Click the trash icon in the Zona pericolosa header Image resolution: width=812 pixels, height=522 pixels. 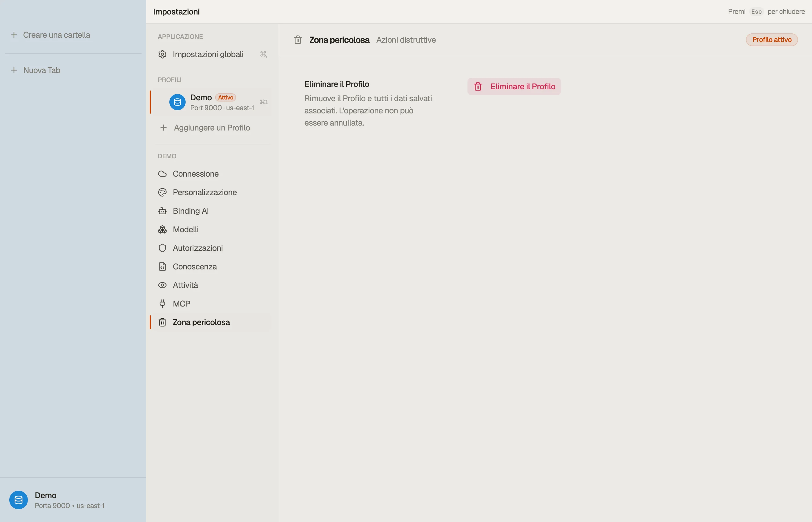click(298, 40)
